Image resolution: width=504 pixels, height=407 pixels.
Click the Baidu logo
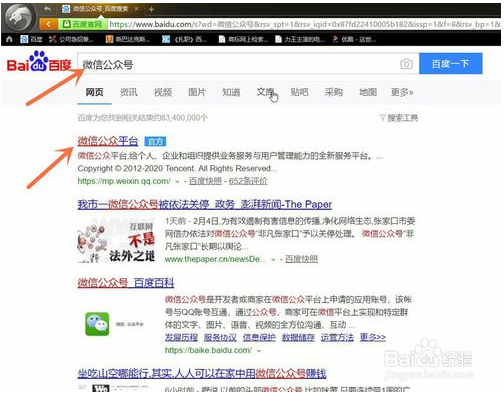point(39,62)
